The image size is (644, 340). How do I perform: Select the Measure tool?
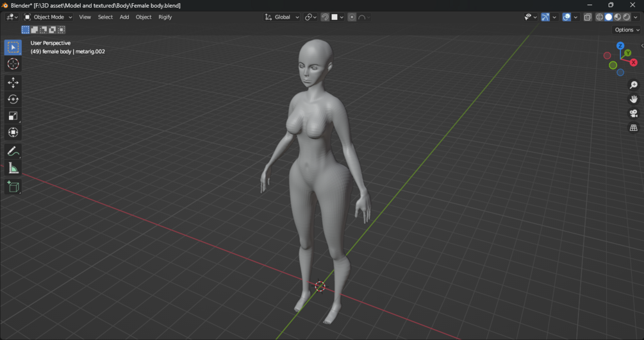coord(13,167)
